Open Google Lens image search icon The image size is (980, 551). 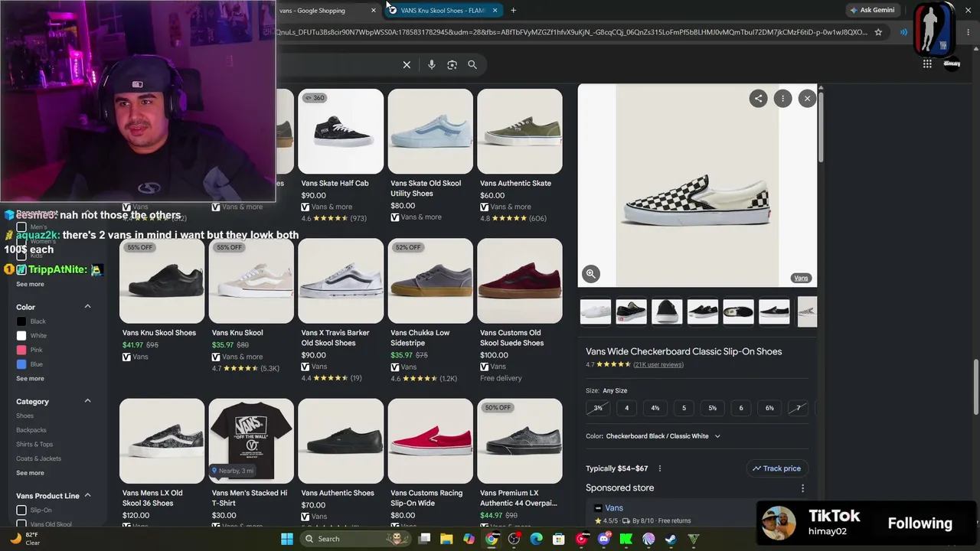point(452,65)
